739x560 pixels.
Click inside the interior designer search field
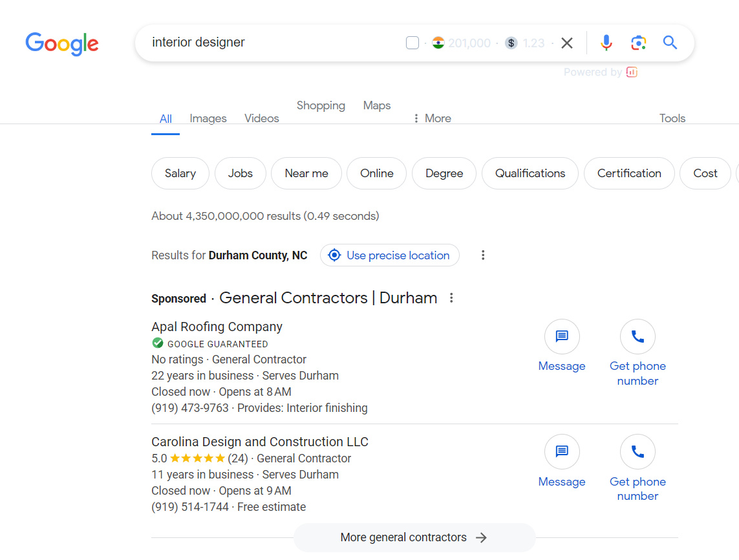tap(259, 42)
